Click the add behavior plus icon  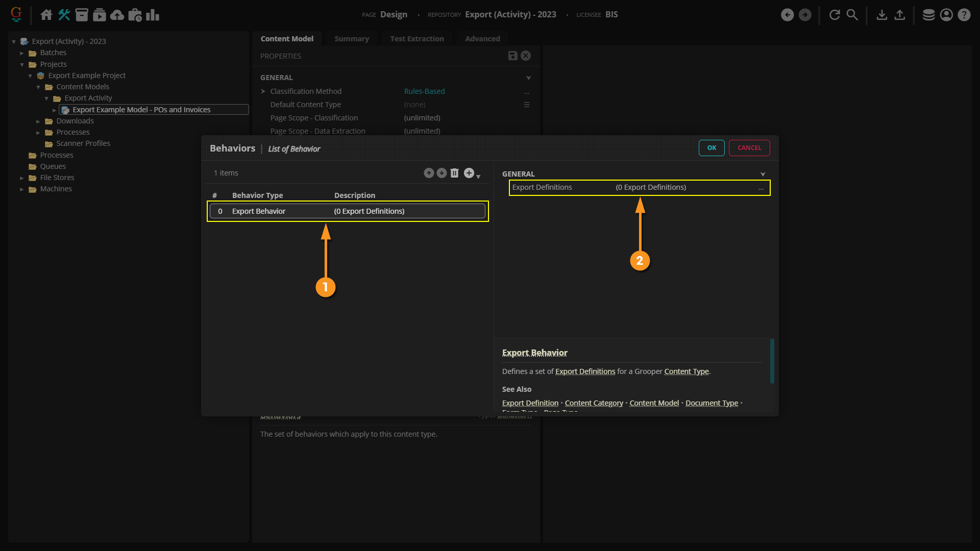(469, 173)
